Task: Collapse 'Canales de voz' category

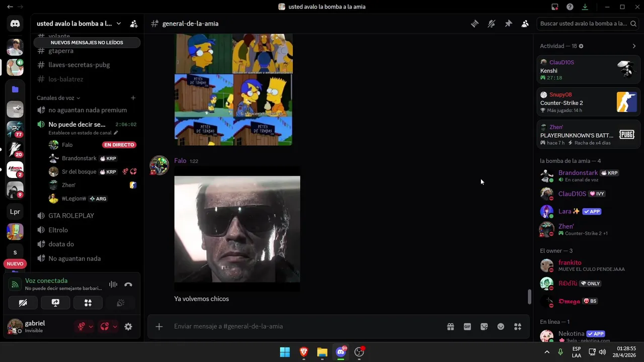Action: [58, 98]
